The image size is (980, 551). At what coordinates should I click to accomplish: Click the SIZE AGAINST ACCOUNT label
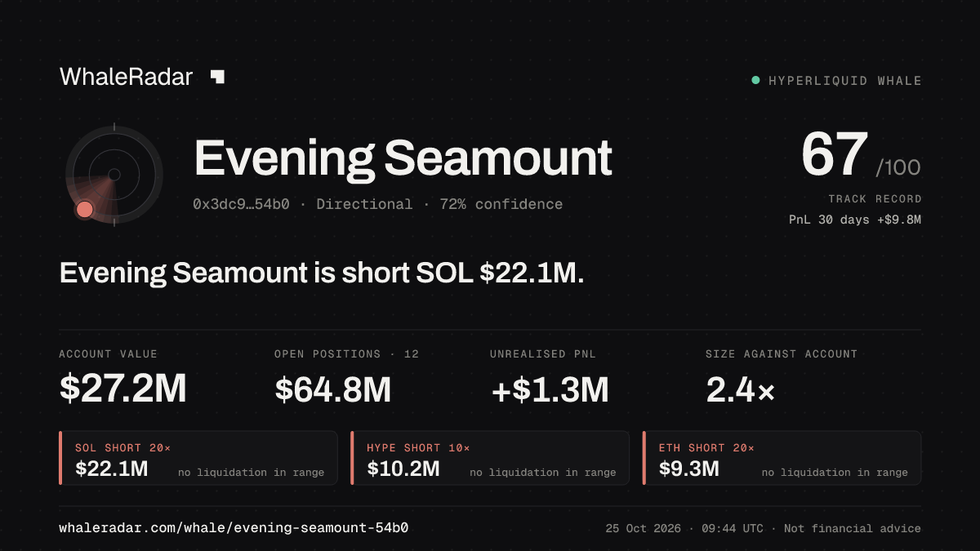pos(782,354)
